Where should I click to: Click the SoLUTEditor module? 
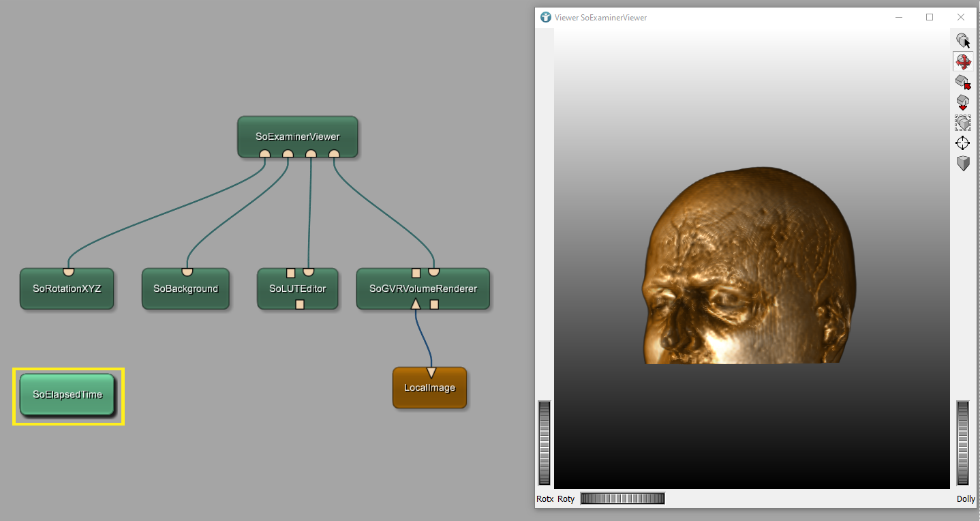click(x=298, y=288)
